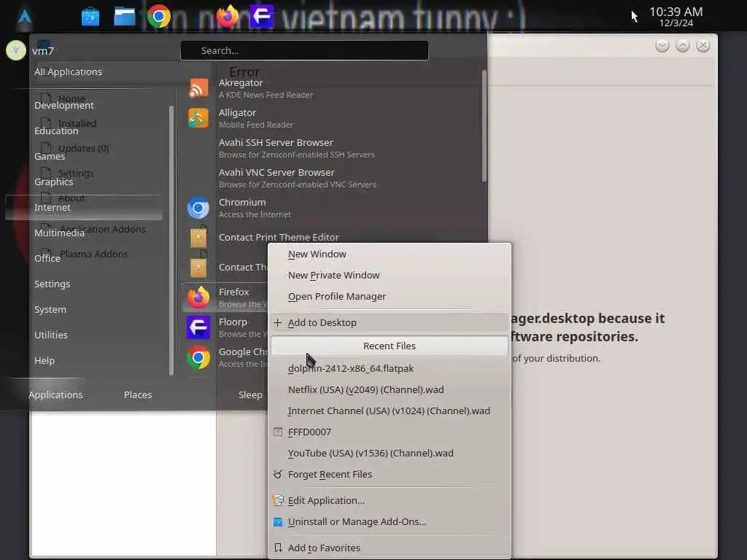This screenshot has width=747, height=560.
Task: Open the Games category
Action: (x=50, y=157)
